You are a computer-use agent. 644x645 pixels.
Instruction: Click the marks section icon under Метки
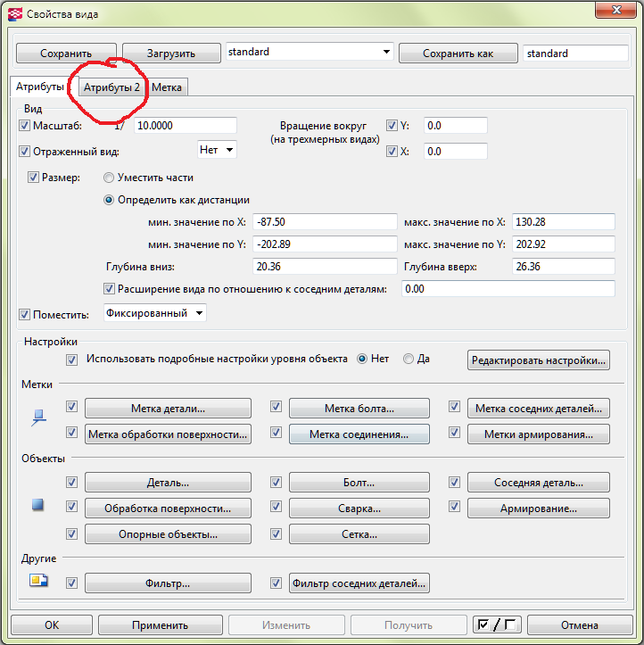(x=37, y=416)
